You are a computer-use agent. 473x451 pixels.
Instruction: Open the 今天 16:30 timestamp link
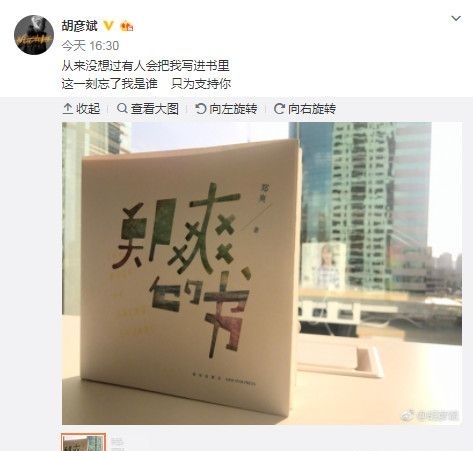pyautogui.click(x=90, y=46)
